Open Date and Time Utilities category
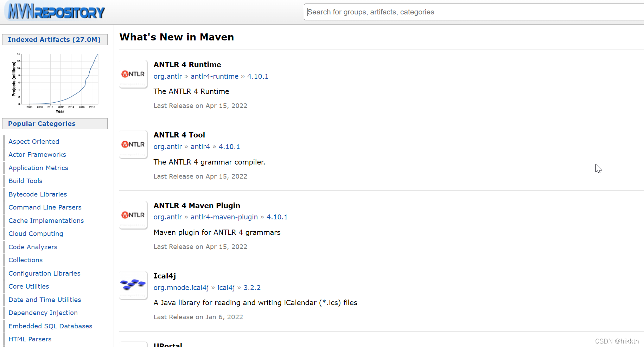 pos(45,300)
